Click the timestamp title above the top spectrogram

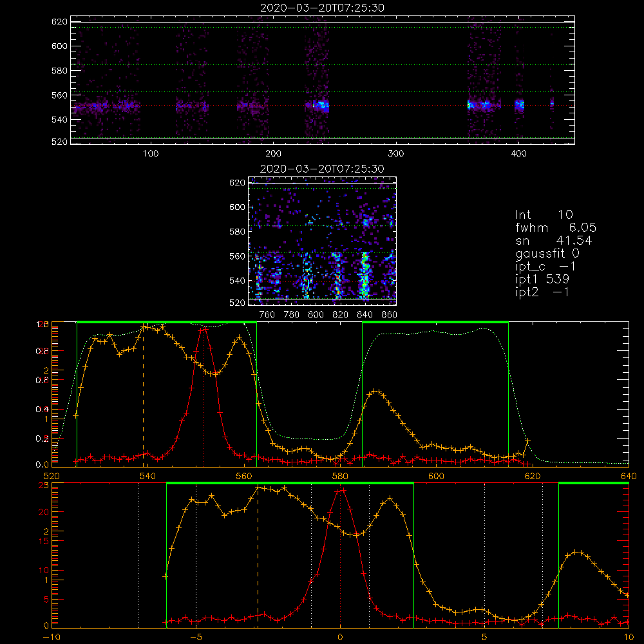322,8
